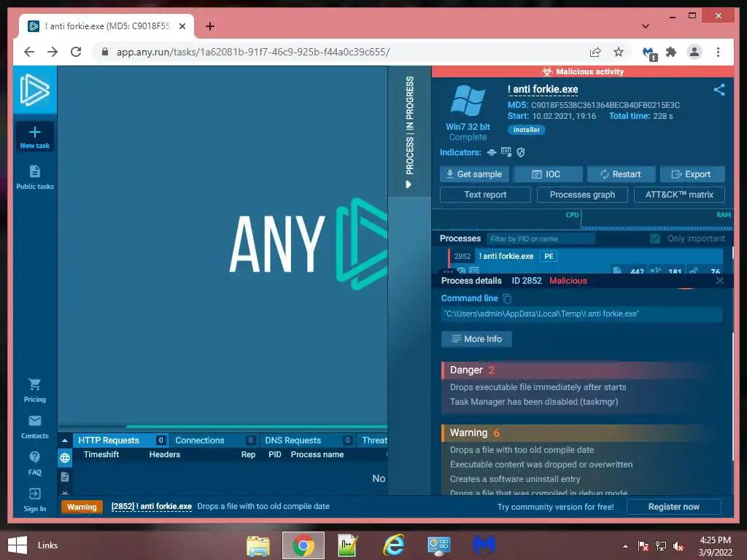View the Processes graph

click(582, 195)
